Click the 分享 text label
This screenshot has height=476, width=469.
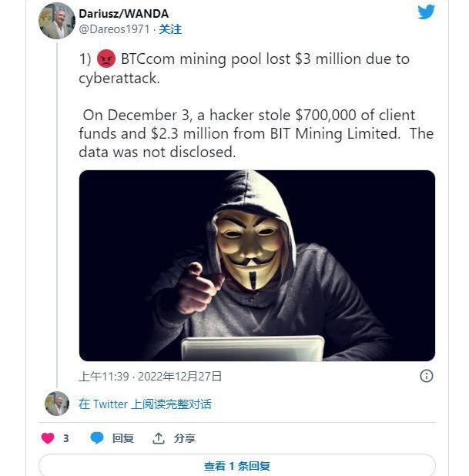[185, 438]
